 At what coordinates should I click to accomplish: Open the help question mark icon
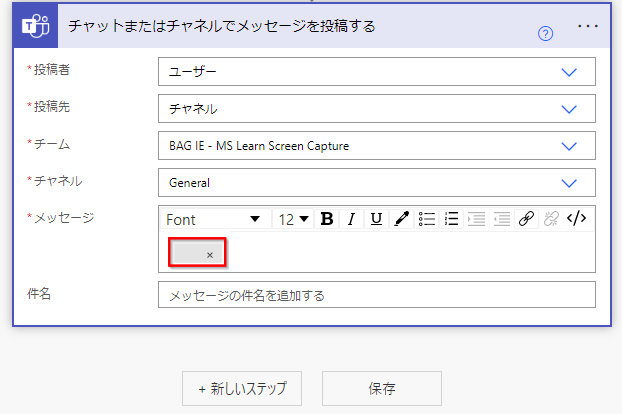[545, 34]
